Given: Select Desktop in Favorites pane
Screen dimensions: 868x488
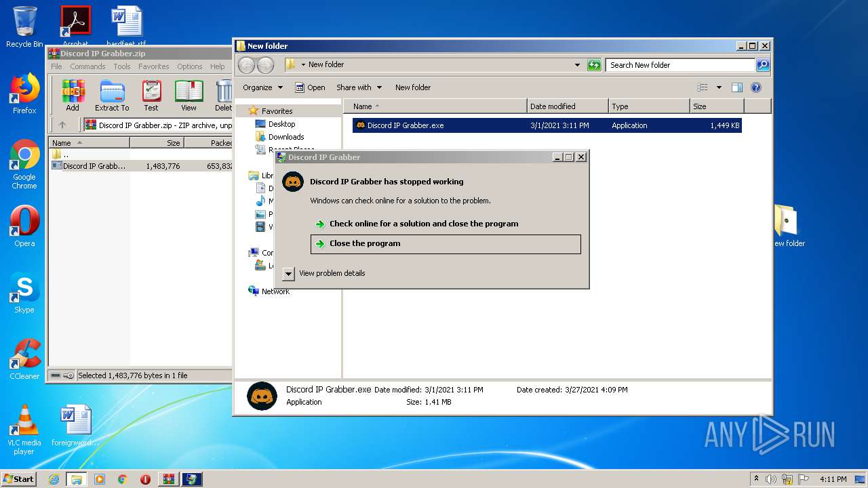Looking at the screenshot, I should (x=281, y=124).
